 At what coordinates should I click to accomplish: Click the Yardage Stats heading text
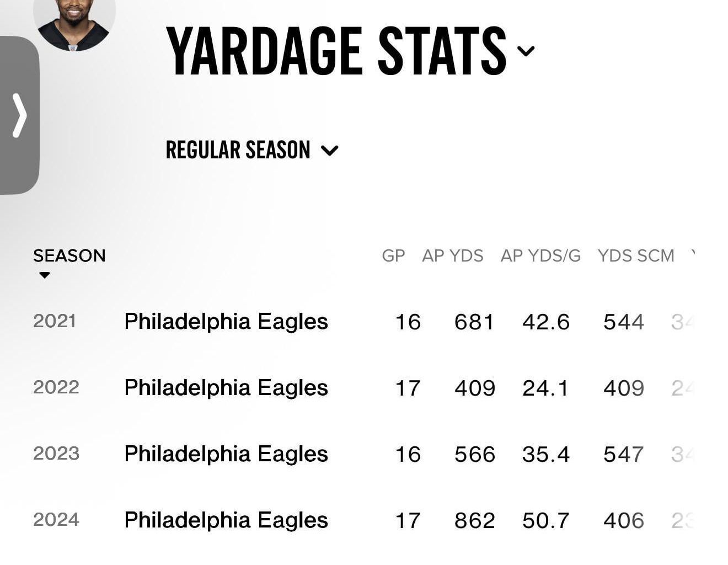[336, 51]
